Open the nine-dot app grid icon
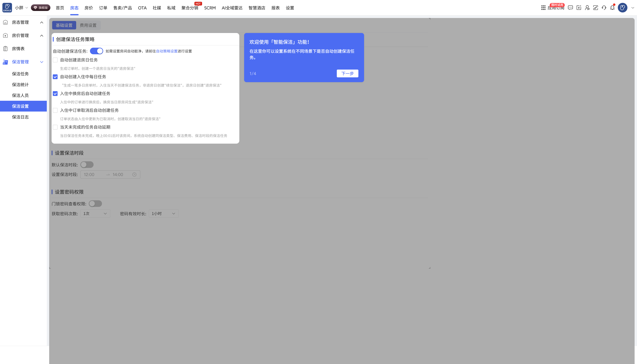 543,8
